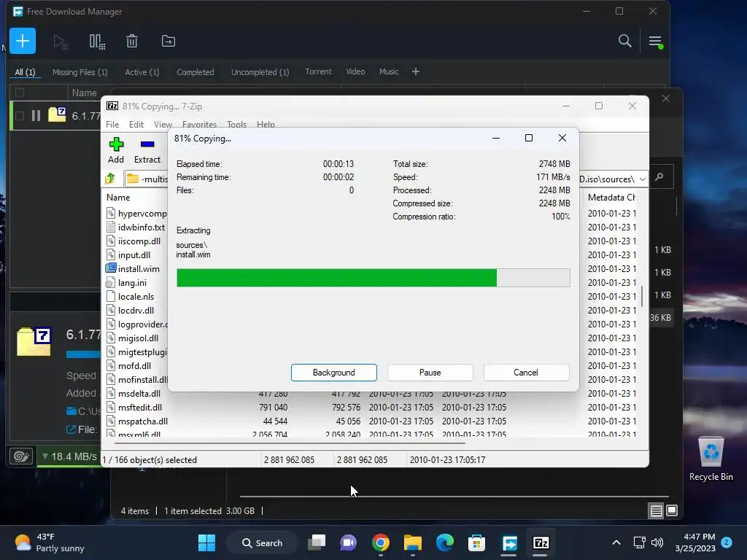Switch to the Music tab

point(389,71)
